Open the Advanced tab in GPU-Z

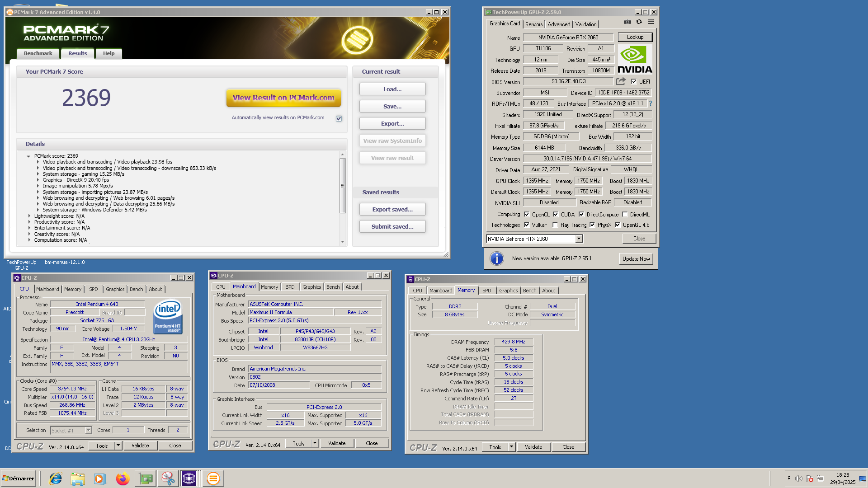[559, 24]
